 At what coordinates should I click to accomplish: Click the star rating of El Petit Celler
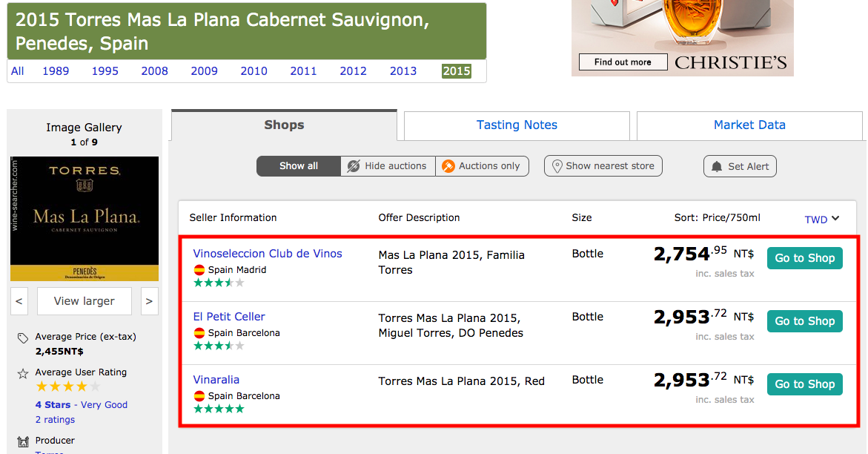(219, 346)
